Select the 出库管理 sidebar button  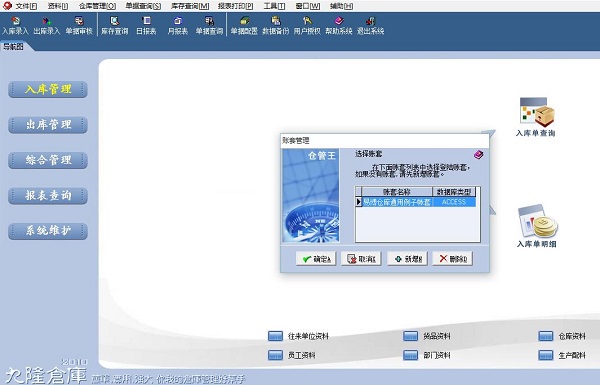click(x=48, y=125)
